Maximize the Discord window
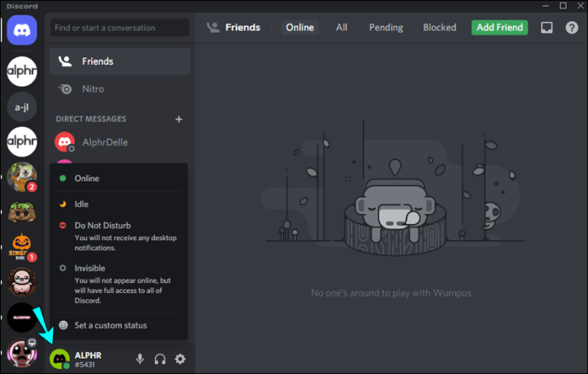Screen dimensions: 588x374 coord(563,6)
